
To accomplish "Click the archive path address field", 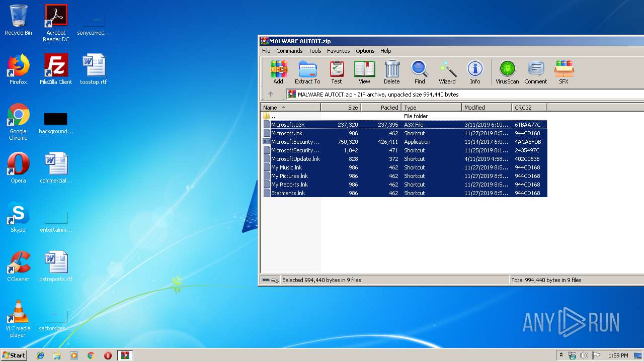I will 464,94.
